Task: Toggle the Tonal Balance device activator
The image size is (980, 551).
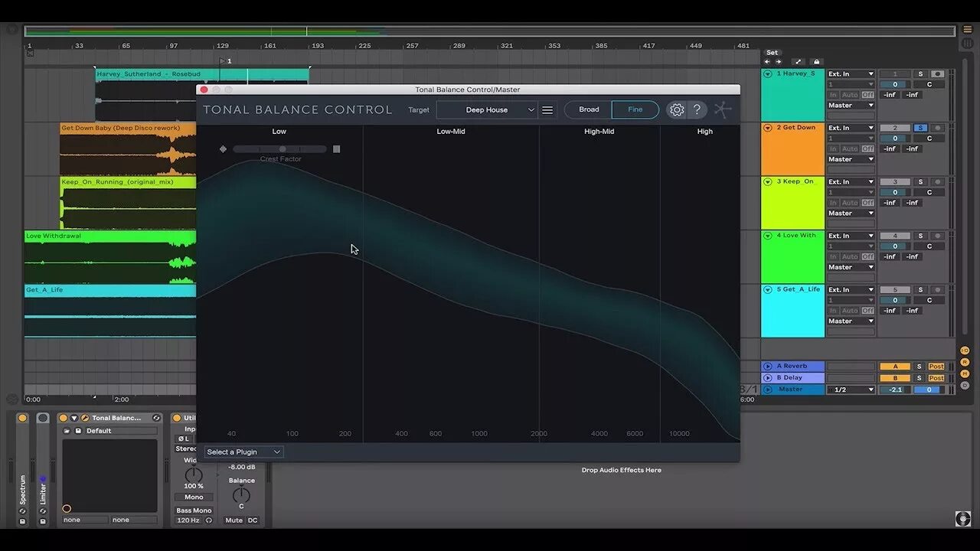Action: pyautogui.click(x=64, y=418)
